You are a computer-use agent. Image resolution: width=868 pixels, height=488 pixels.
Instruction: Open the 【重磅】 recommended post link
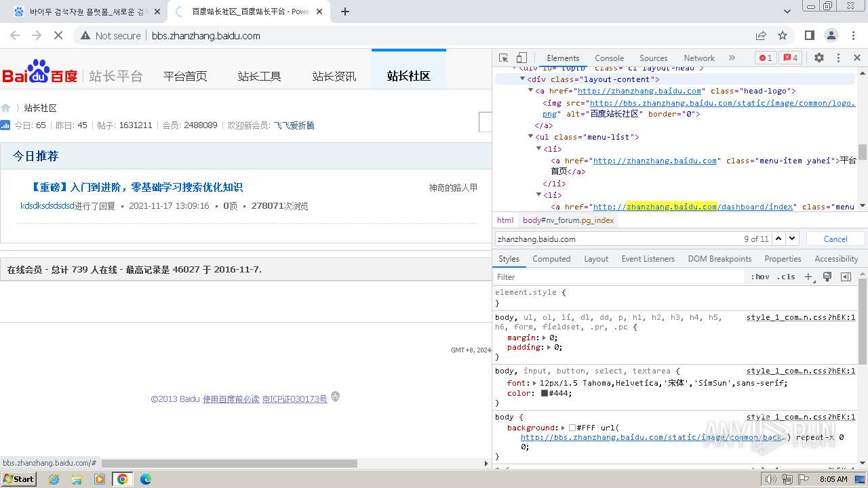(x=137, y=187)
